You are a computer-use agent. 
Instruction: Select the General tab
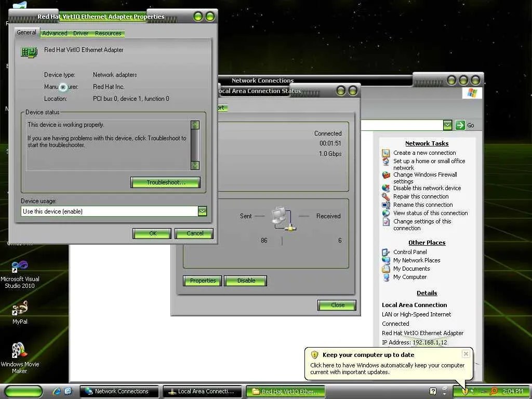tap(26, 32)
